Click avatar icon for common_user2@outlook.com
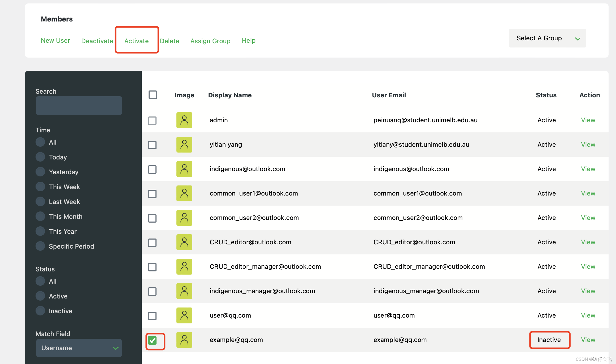Image resolution: width=616 pixels, height=364 pixels. [184, 218]
